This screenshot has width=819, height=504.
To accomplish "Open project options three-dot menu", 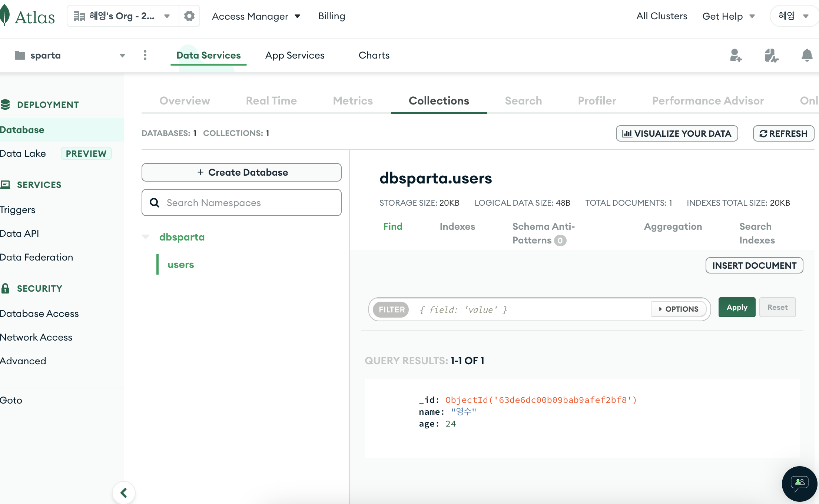I will pos(145,55).
